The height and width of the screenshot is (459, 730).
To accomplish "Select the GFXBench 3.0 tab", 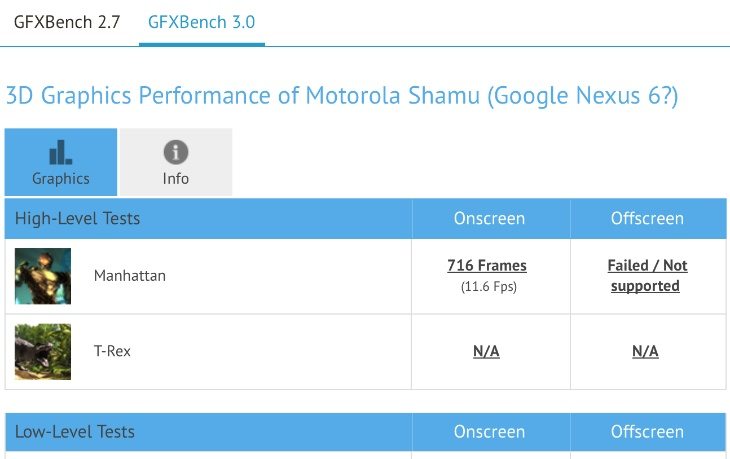I will [x=202, y=22].
